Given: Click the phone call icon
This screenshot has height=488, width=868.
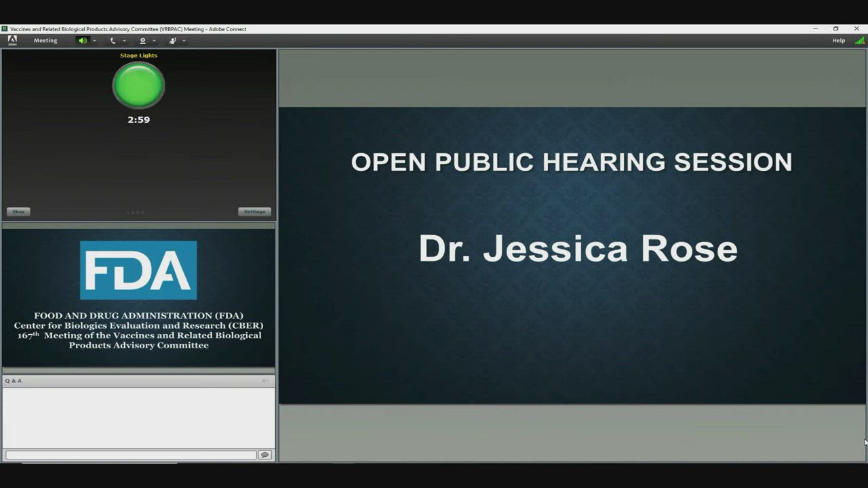Looking at the screenshot, I should click(113, 41).
